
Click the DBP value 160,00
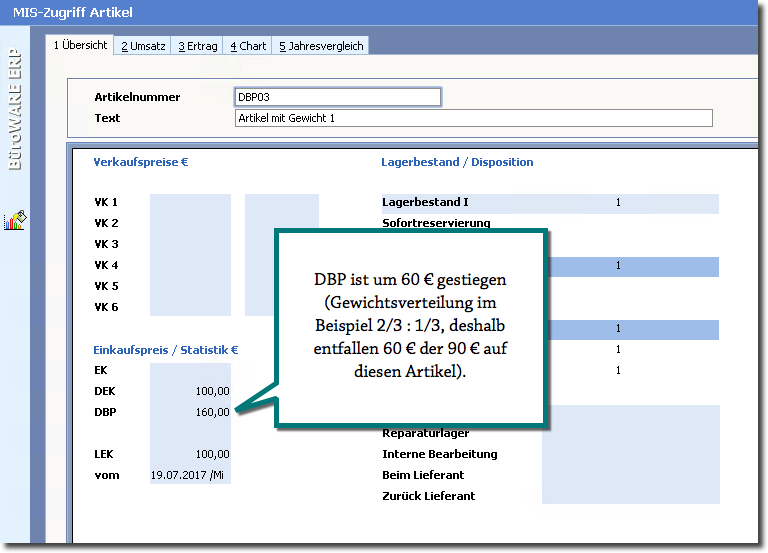214,411
